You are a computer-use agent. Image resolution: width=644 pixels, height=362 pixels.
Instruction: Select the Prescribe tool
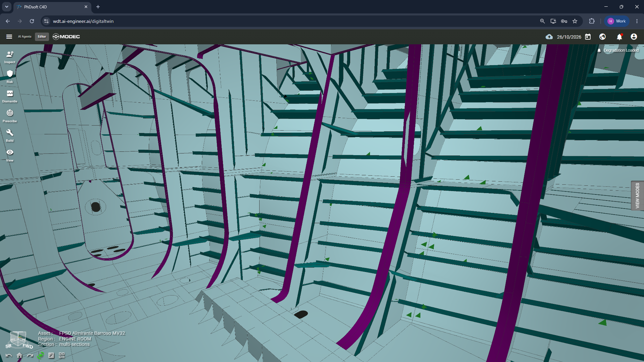point(10,116)
